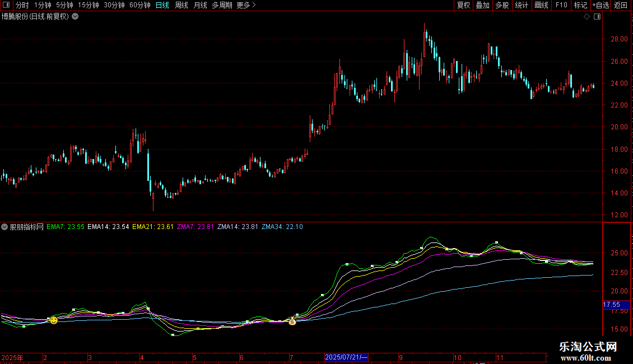The height and width of the screenshot is (364, 633).
Task: Select the 60分钟 period tab
Action: [140, 5]
